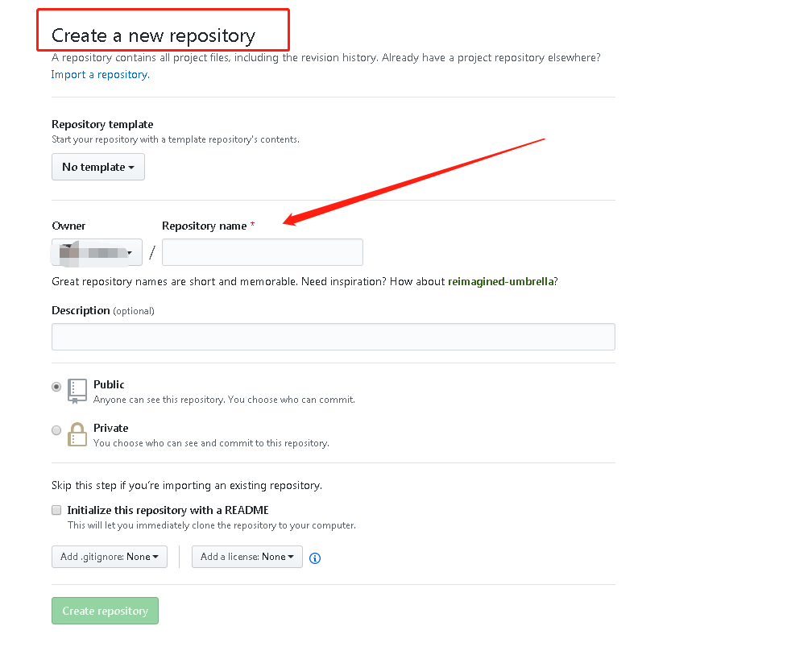Enable Initialize this repository with a README
Screen dimensions: 812x651
click(56, 510)
